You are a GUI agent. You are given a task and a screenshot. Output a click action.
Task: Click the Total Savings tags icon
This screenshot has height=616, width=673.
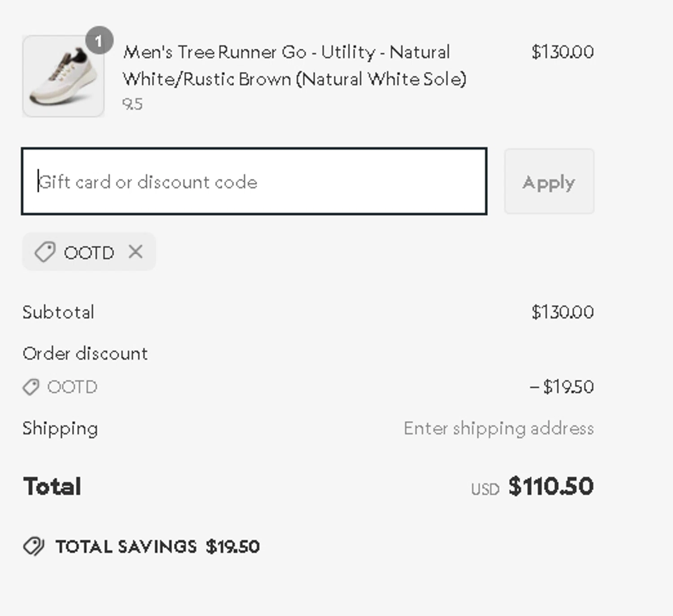[x=34, y=547]
